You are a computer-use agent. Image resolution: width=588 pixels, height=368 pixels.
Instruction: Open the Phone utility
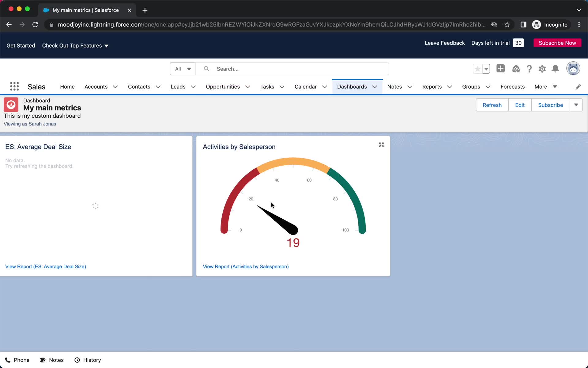(x=17, y=360)
